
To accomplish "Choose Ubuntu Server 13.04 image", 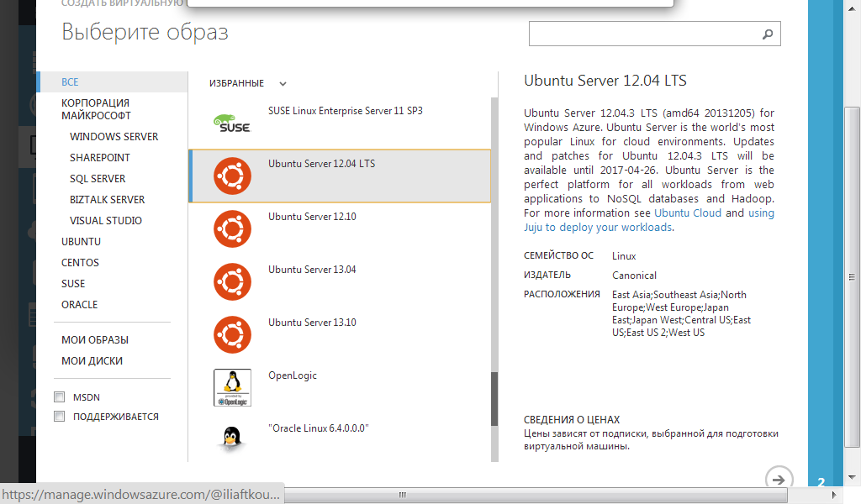I will (x=340, y=282).
